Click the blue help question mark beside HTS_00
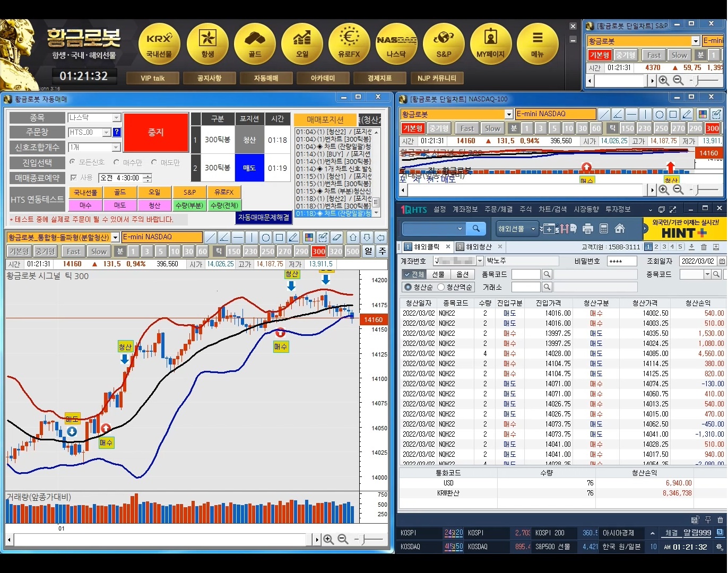Viewport: 728px width, 573px height. [x=117, y=132]
